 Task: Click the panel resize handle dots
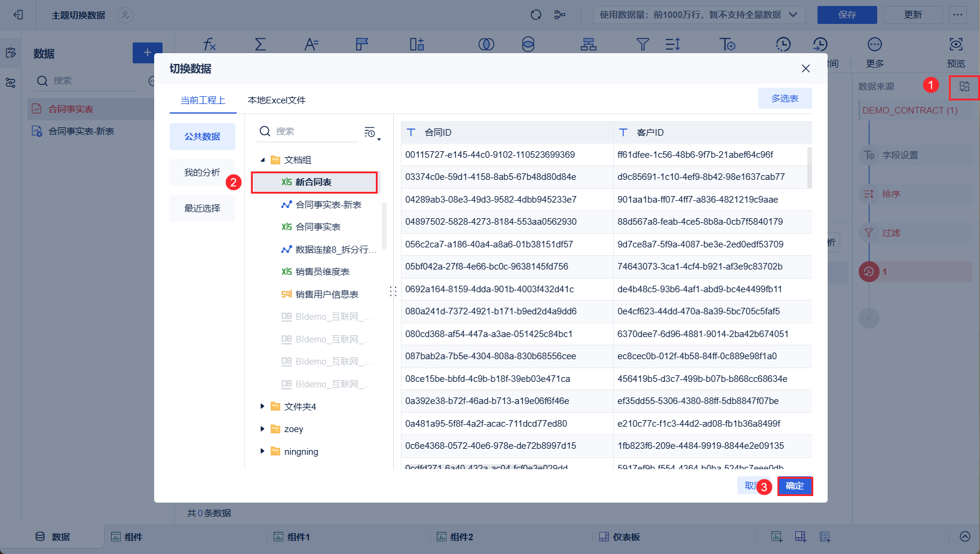pyautogui.click(x=393, y=291)
